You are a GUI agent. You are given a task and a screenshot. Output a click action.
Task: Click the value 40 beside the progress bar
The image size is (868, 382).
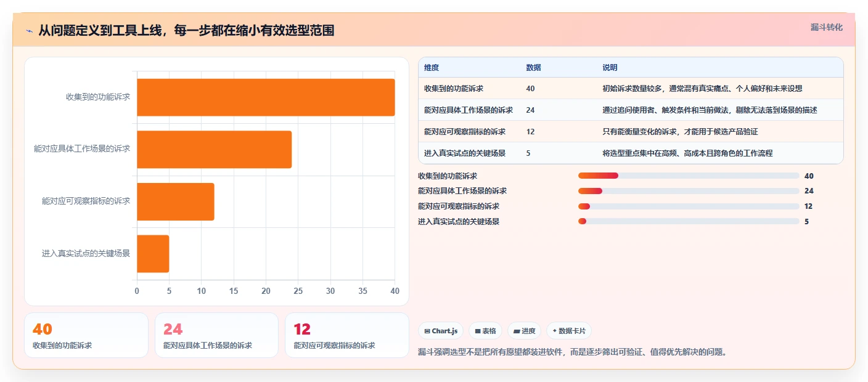click(x=809, y=176)
